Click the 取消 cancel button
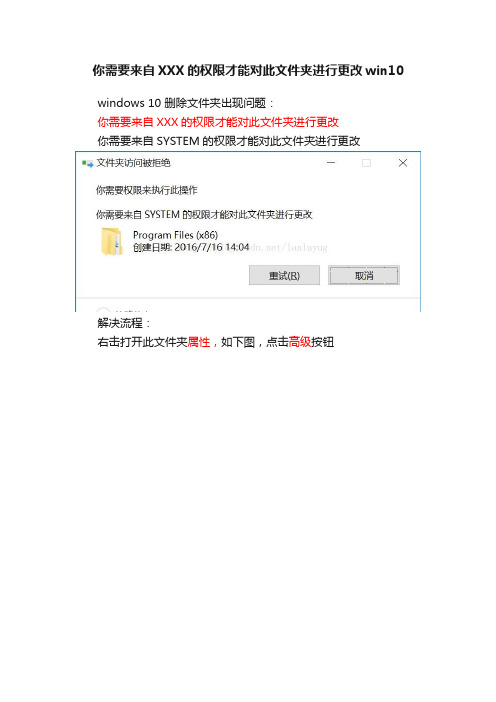The height and width of the screenshot is (702, 496). pyautogui.click(x=364, y=275)
